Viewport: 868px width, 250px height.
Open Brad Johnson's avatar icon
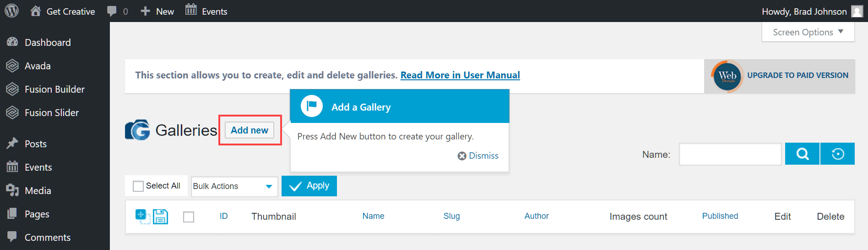[x=857, y=11]
